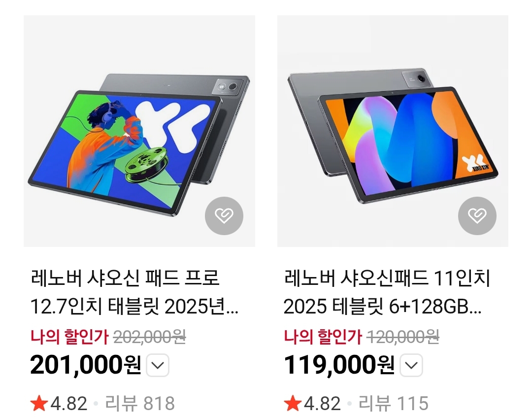Click 나의 할인가 label under right product
The height and width of the screenshot is (418, 532).
tap(323, 337)
